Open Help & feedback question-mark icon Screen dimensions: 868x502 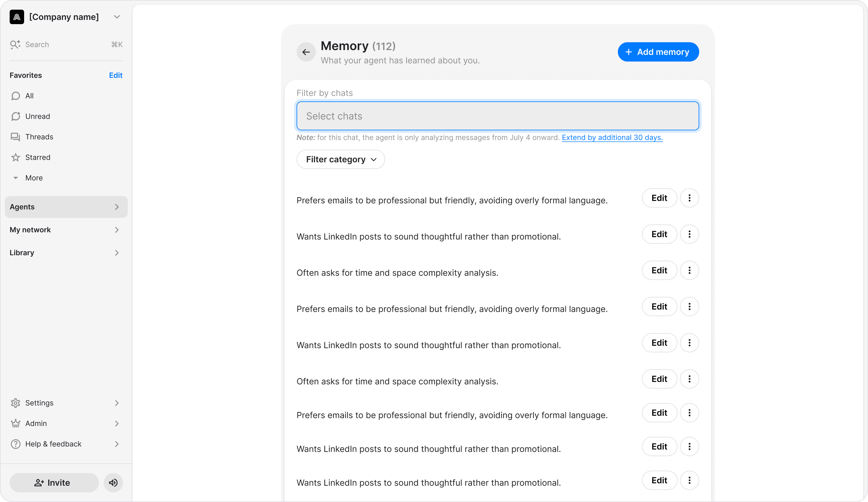(x=15, y=444)
